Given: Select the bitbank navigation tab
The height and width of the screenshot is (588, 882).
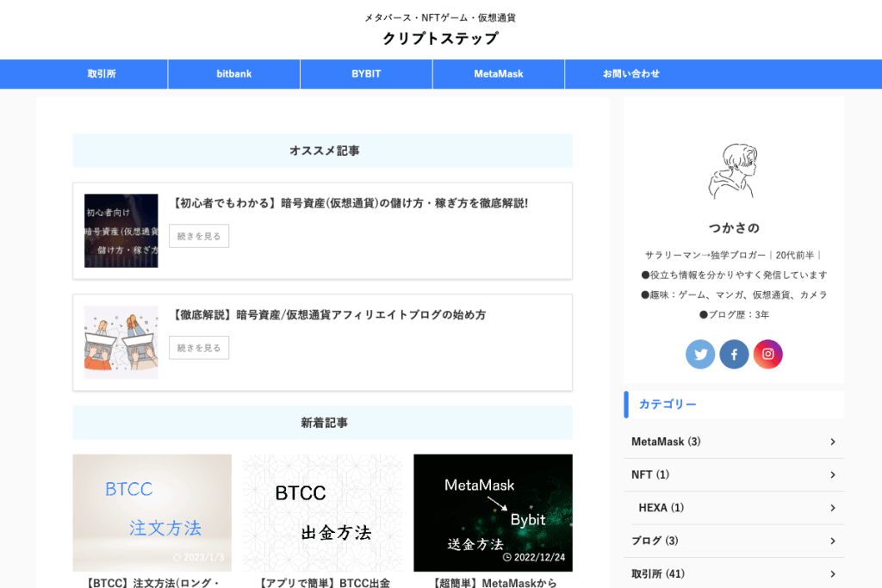Looking at the screenshot, I should click(x=233, y=74).
